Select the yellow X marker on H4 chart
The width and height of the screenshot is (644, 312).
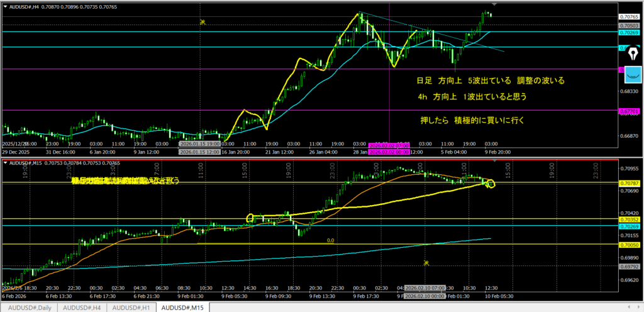point(203,22)
